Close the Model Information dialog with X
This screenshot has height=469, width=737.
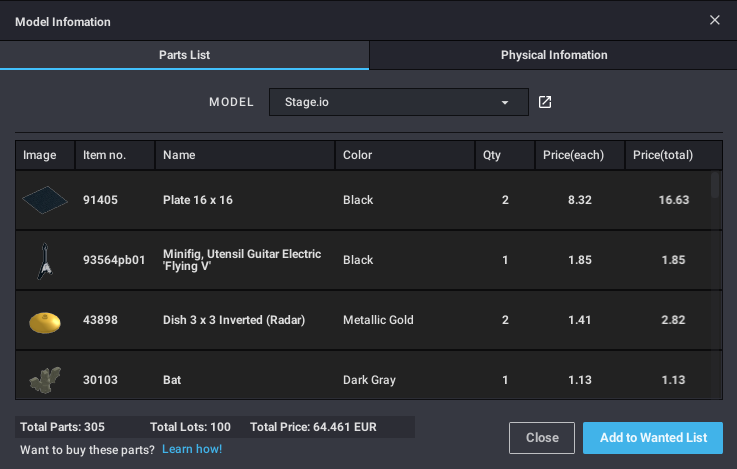pyautogui.click(x=714, y=20)
